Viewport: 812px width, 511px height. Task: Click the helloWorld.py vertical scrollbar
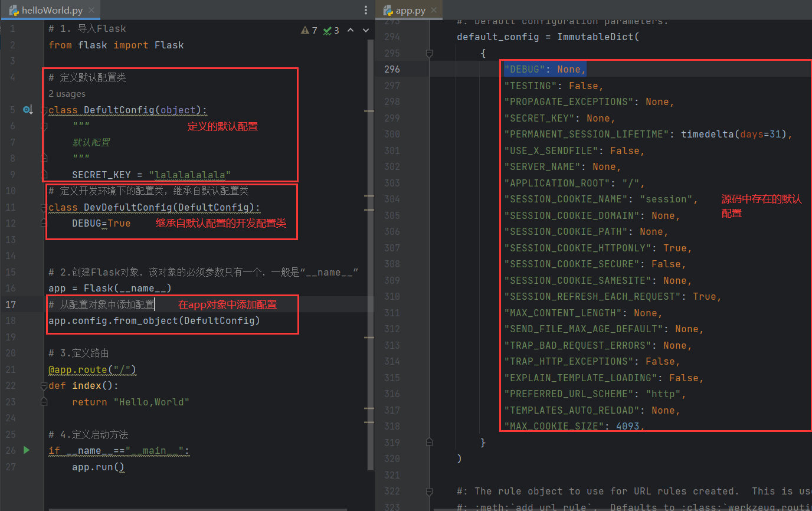371,254
